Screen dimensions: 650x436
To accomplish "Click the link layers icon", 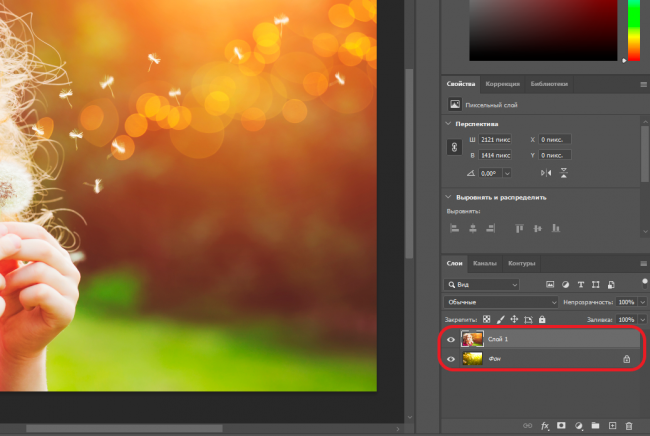I will pos(527,425).
